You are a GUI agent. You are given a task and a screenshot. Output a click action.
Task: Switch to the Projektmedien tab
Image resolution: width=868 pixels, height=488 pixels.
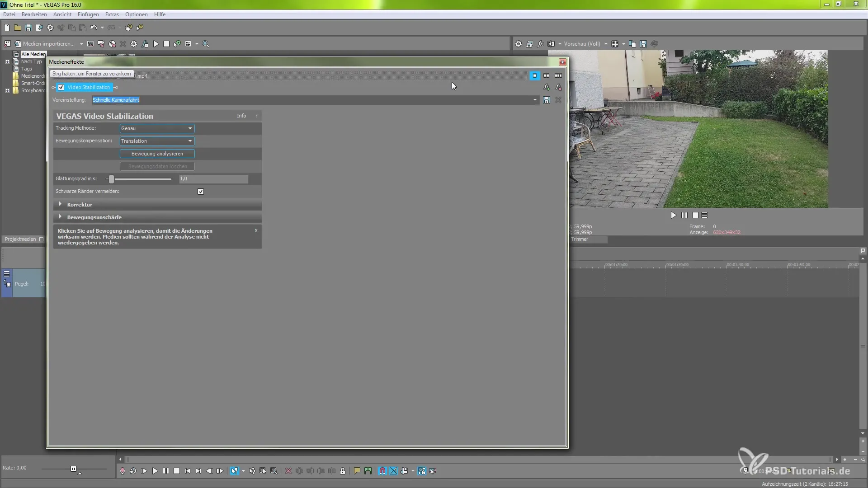click(20, 239)
